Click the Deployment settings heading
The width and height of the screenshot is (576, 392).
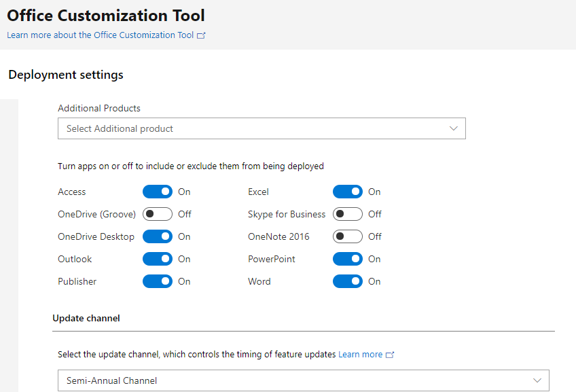pyautogui.click(x=66, y=75)
